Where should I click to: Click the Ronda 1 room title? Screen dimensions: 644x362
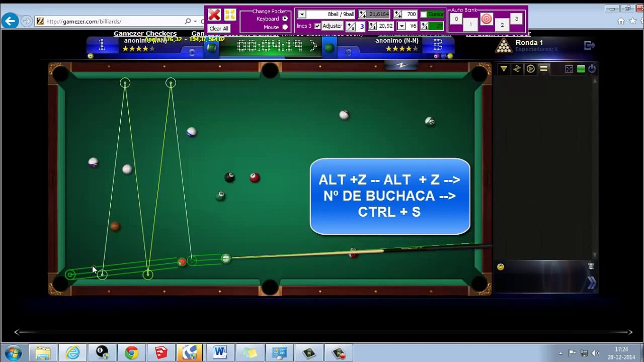(529, 43)
